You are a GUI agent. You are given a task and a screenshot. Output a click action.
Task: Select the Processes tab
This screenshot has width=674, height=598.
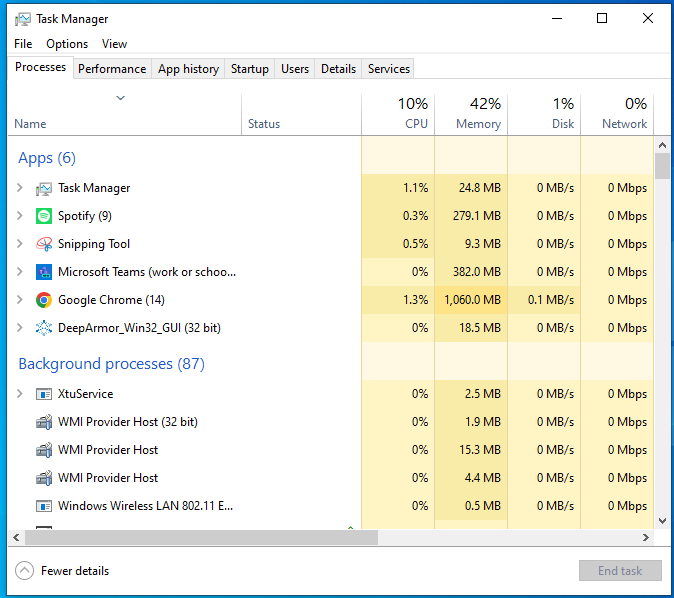coord(40,67)
